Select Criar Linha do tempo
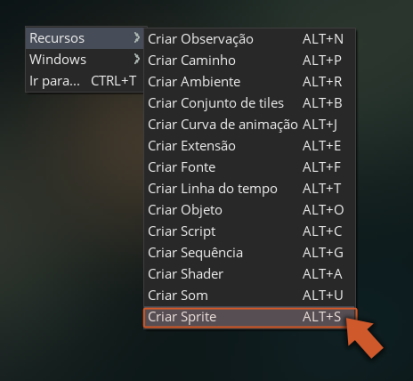The image size is (413, 381). (250, 188)
